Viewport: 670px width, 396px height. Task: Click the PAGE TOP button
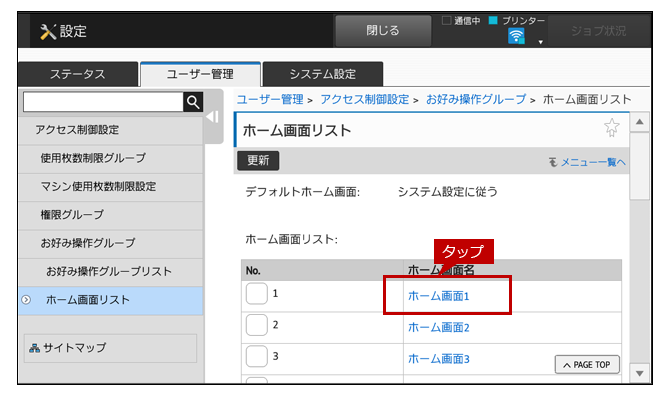(587, 365)
